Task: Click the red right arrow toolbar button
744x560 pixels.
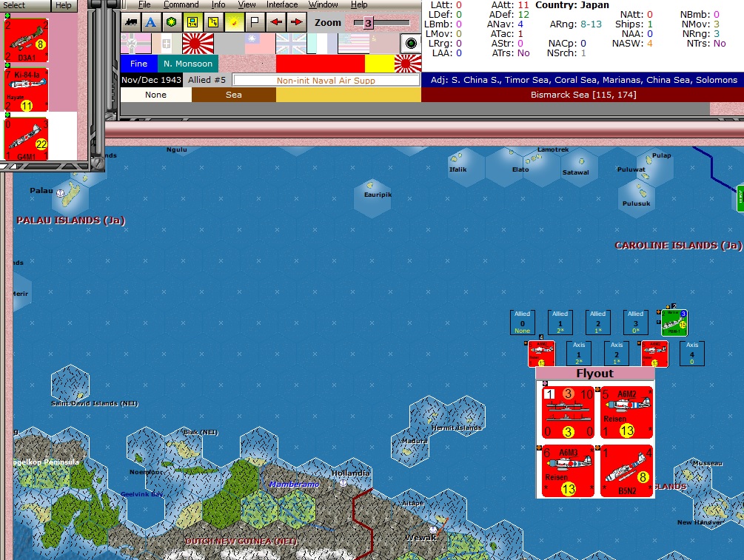Action: 297,22
